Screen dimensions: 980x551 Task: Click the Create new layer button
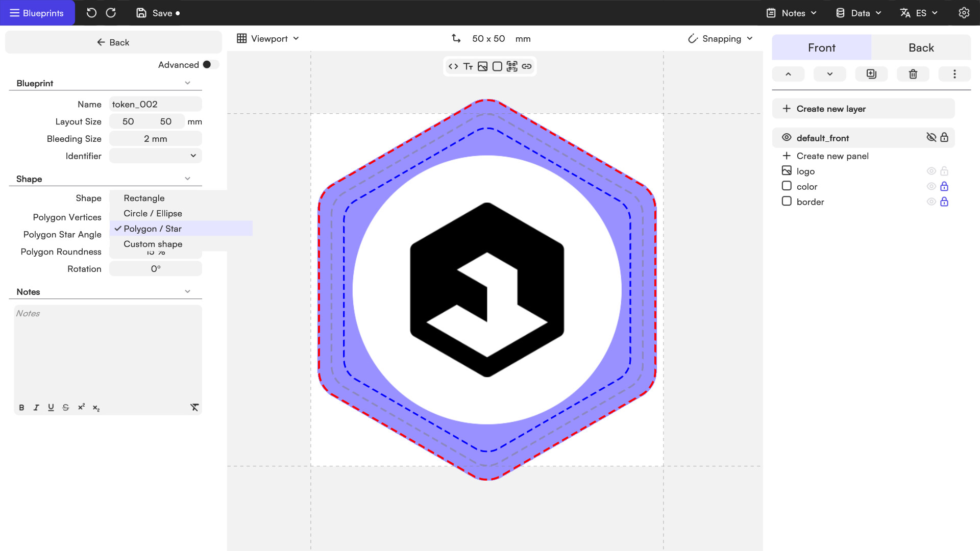point(864,108)
